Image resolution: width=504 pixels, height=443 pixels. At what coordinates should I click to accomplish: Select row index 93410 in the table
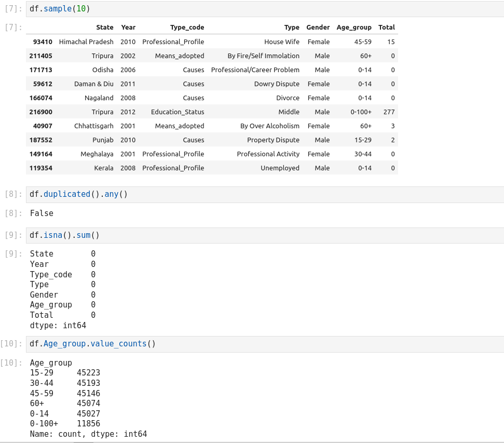tap(43, 42)
